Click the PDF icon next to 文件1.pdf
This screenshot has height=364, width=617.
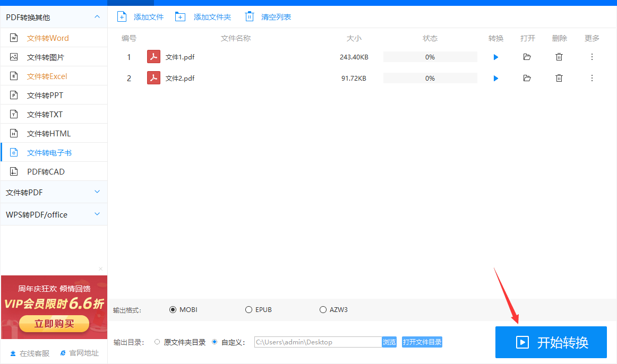click(153, 56)
